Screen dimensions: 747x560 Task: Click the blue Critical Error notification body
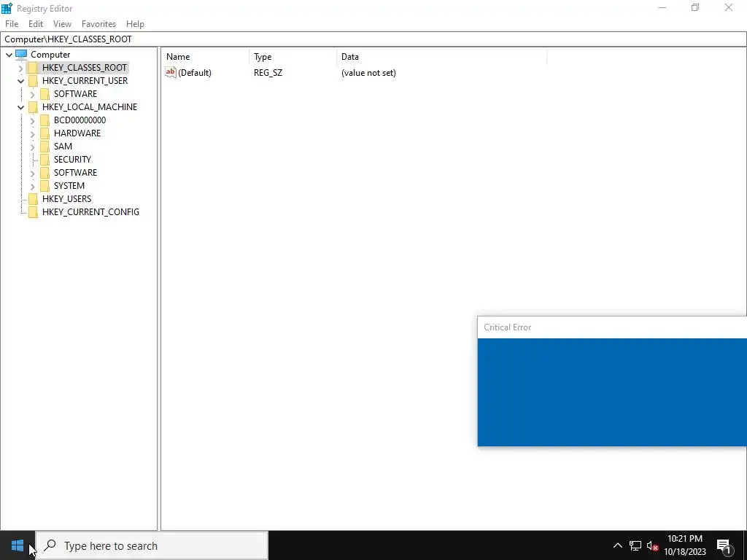(612, 392)
